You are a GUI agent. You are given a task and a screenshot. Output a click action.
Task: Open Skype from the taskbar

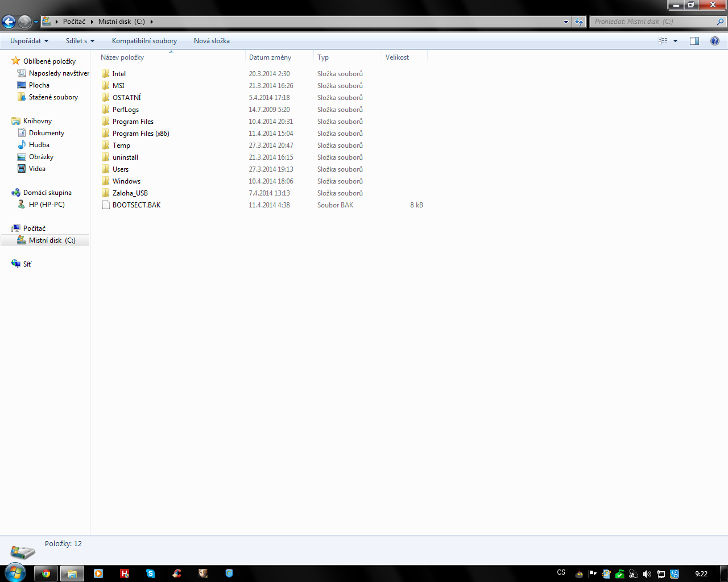(x=151, y=573)
